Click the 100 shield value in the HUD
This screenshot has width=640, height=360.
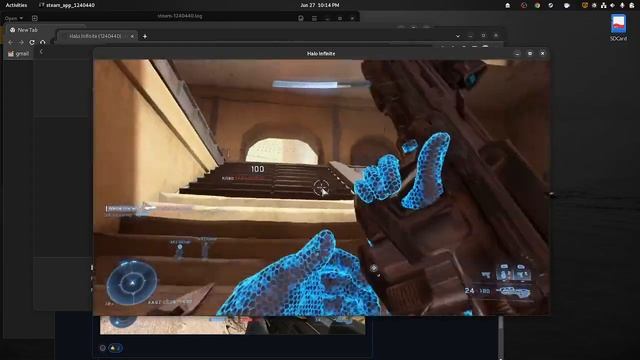coord(257,169)
